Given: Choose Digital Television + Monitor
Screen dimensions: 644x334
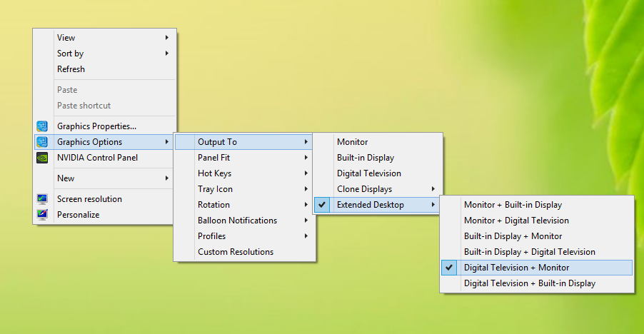Looking at the screenshot, I should click(537, 268).
